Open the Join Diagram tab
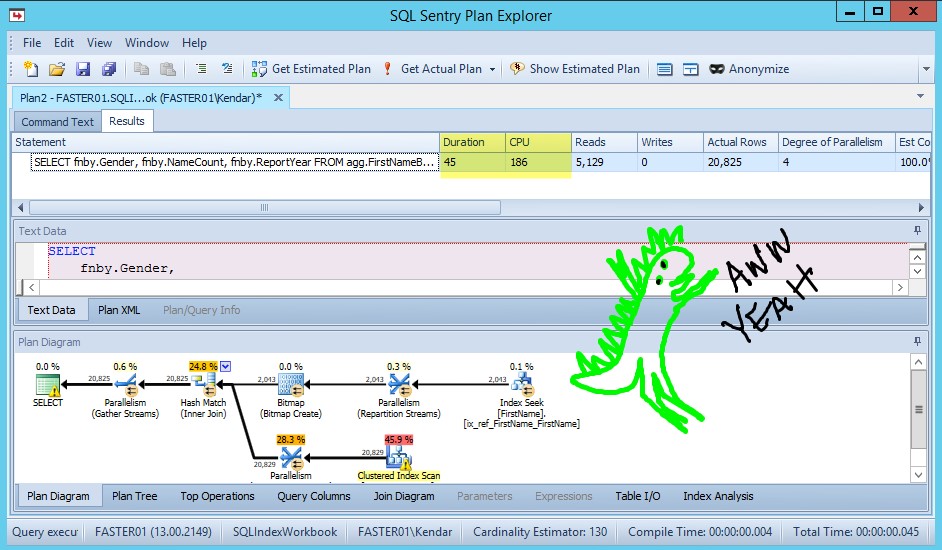Screen dimensions: 942x550 pos(404,497)
